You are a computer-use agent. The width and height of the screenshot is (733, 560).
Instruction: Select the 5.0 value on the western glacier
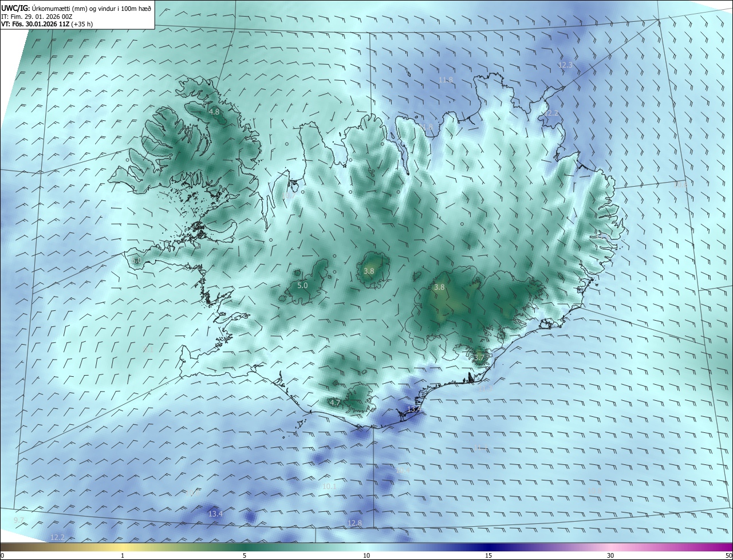(302, 285)
